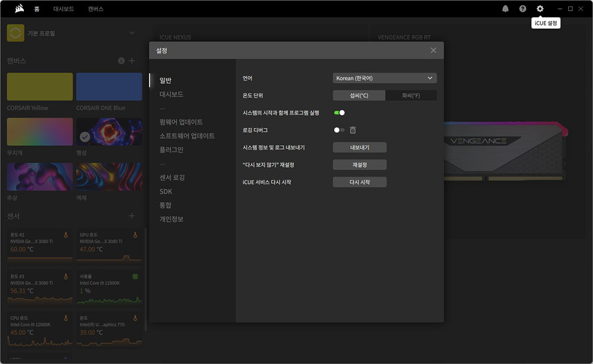Open 플러그인 settings section

[x=171, y=149]
